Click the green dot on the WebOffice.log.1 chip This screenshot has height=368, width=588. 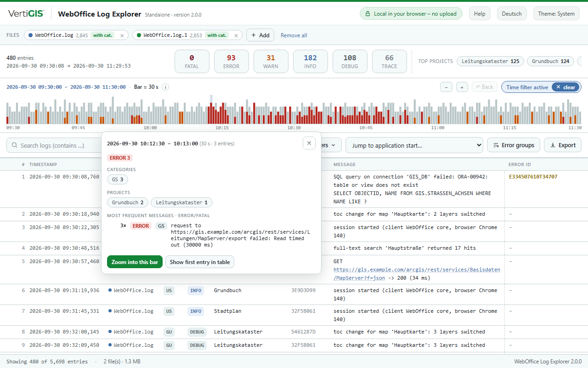pyautogui.click(x=139, y=35)
